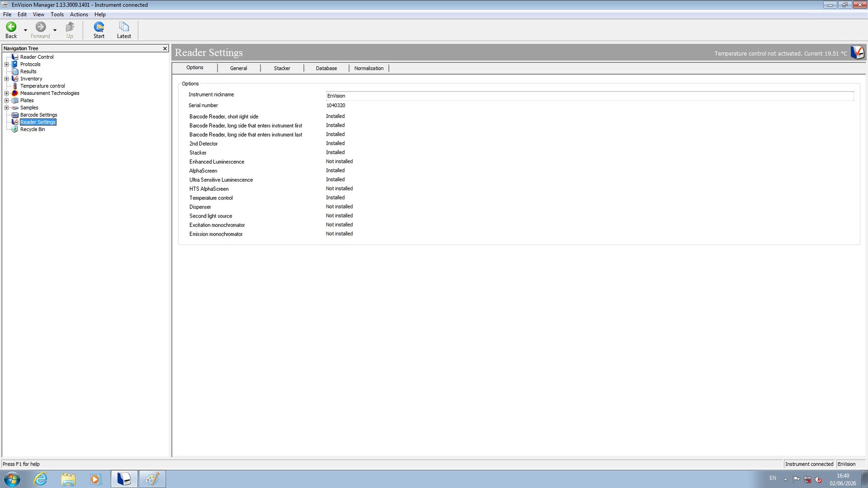Switch to the General tab

(x=239, y=68)
